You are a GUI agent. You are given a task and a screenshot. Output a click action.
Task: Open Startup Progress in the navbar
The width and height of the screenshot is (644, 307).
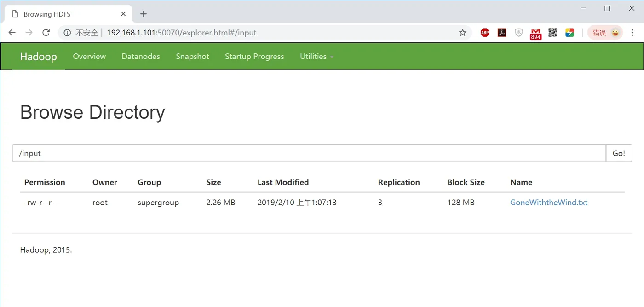[x=254, y=57]
